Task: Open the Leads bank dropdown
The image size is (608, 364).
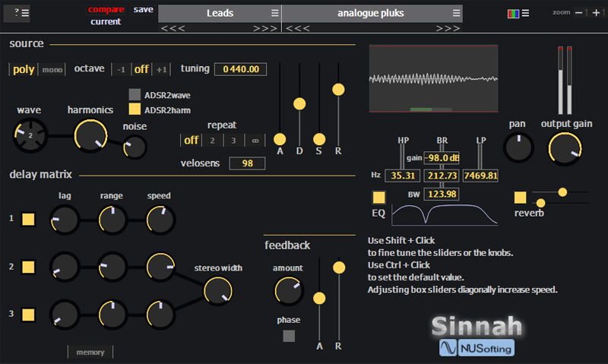Action: click(x=220, y=13)
